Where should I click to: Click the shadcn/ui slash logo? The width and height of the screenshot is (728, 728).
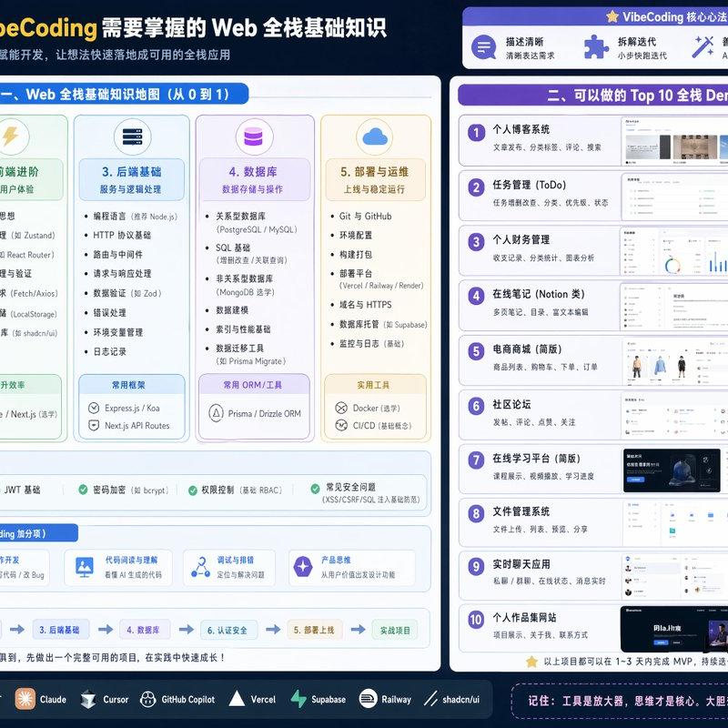(430, 699)
